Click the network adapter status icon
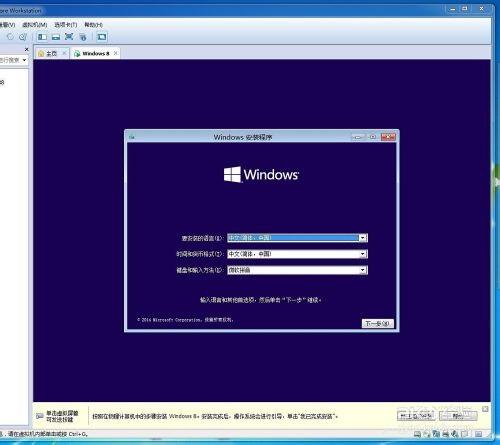 pyautogui.click(x=436, y=434)
